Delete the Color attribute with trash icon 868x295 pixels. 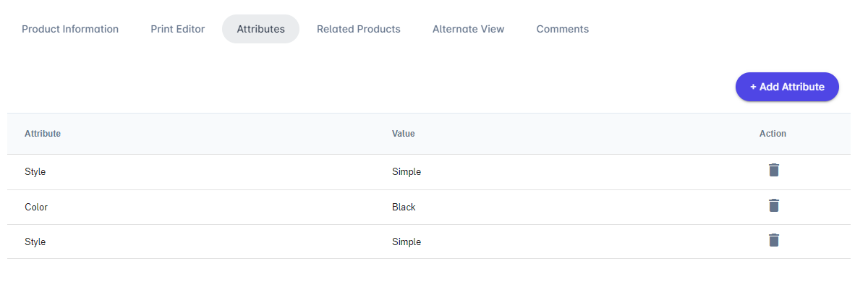774,205
